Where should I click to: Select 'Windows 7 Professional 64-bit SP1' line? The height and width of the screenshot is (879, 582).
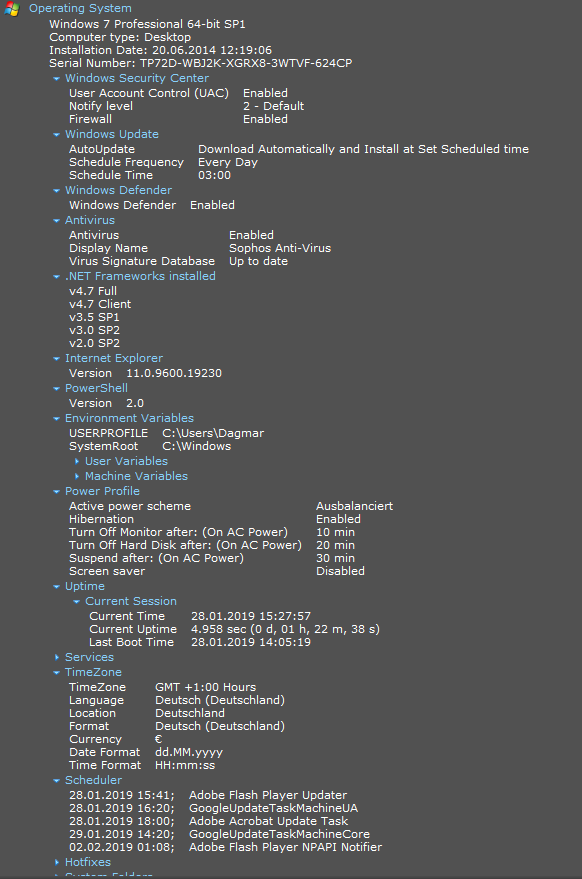(x=147, y=24)
